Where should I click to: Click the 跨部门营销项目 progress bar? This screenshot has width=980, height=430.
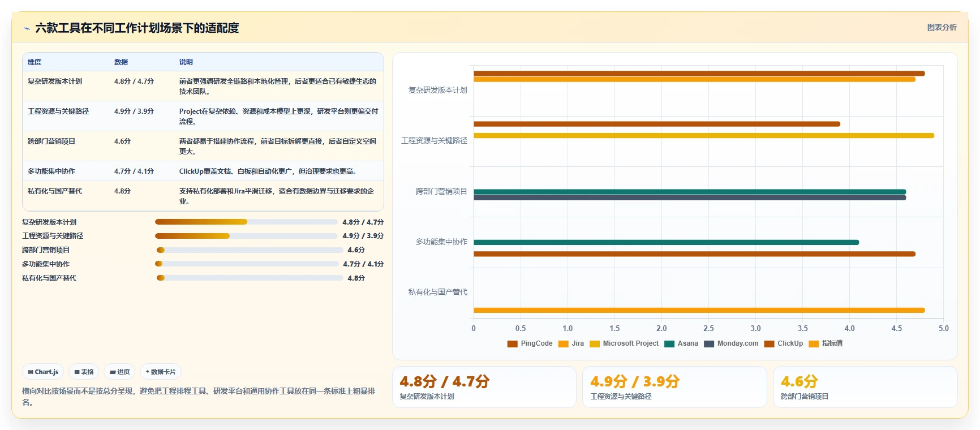pyautogui.click(x=250, y=250)
